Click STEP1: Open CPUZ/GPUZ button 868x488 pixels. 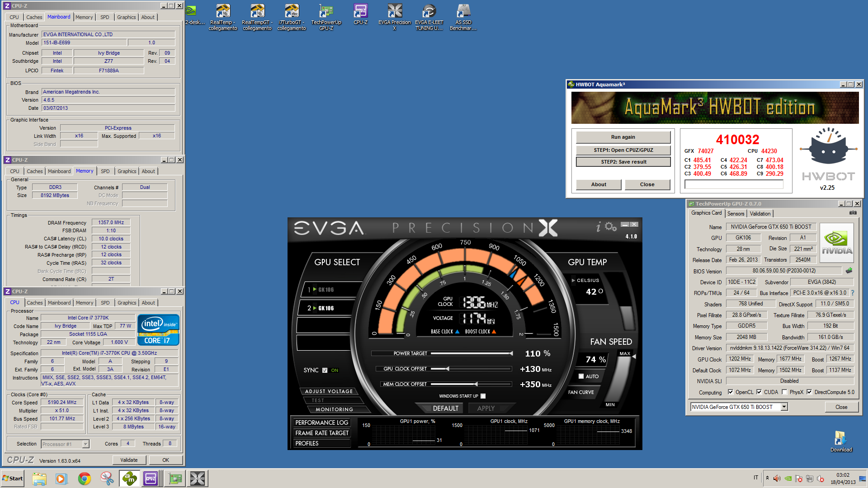(x=623, y=150)
